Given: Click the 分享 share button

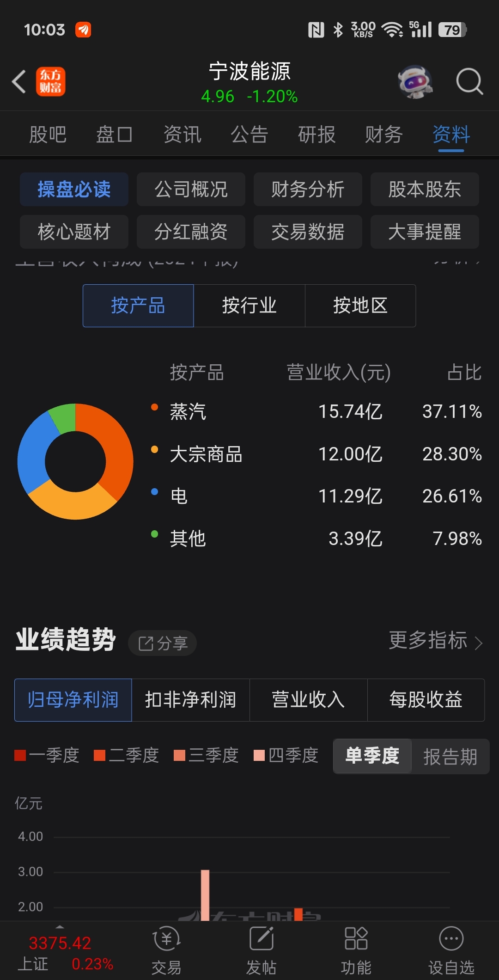Looking at the screenshot, I should click(x=162, y=643).
